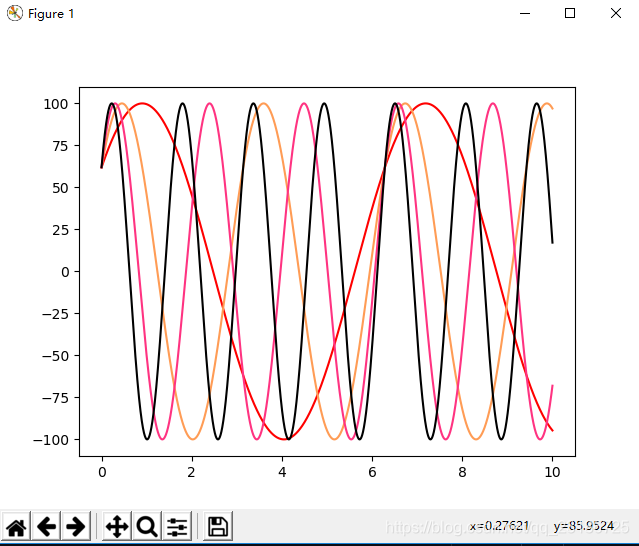Image resolution: width=639 pixels, height=546 pixels.
Task: Go forward to the next view
Action: coord(76,526)
